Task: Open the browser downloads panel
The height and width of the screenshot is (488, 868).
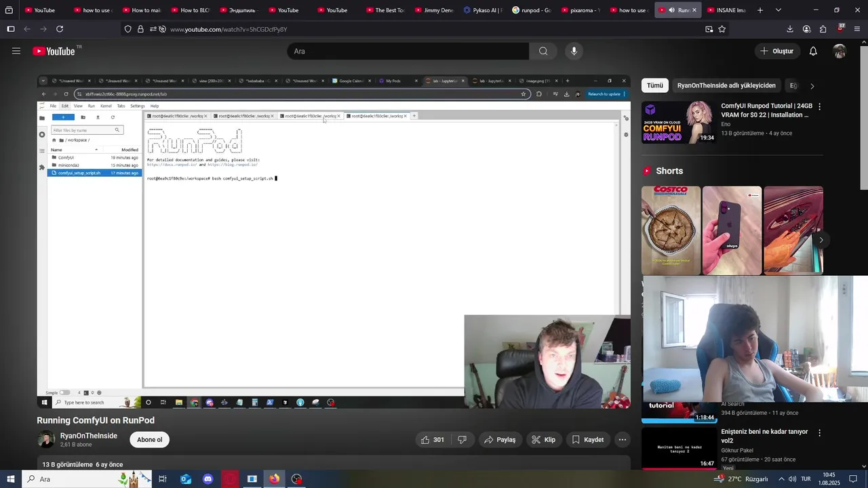Action: click(x=790, y=29)
